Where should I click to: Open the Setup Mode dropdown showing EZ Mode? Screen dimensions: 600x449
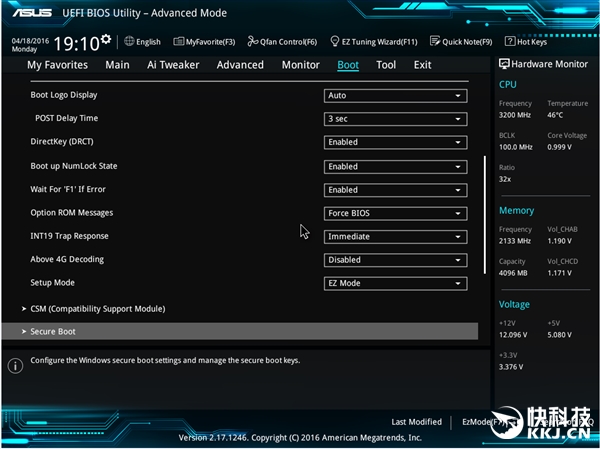(395, 283)
